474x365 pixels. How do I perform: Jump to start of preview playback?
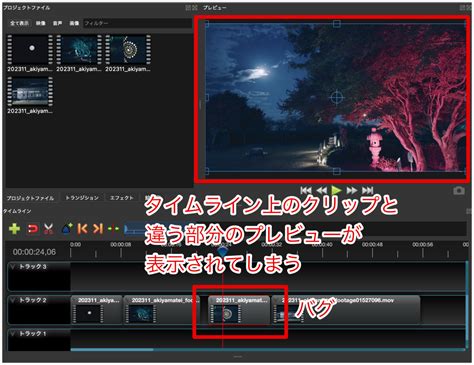(306, 190)
